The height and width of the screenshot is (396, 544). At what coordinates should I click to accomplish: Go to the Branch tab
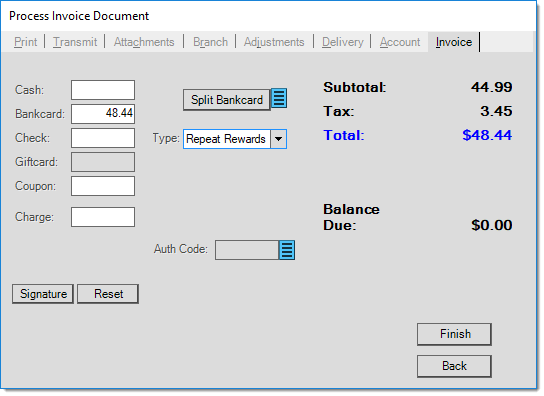point(210,42)
